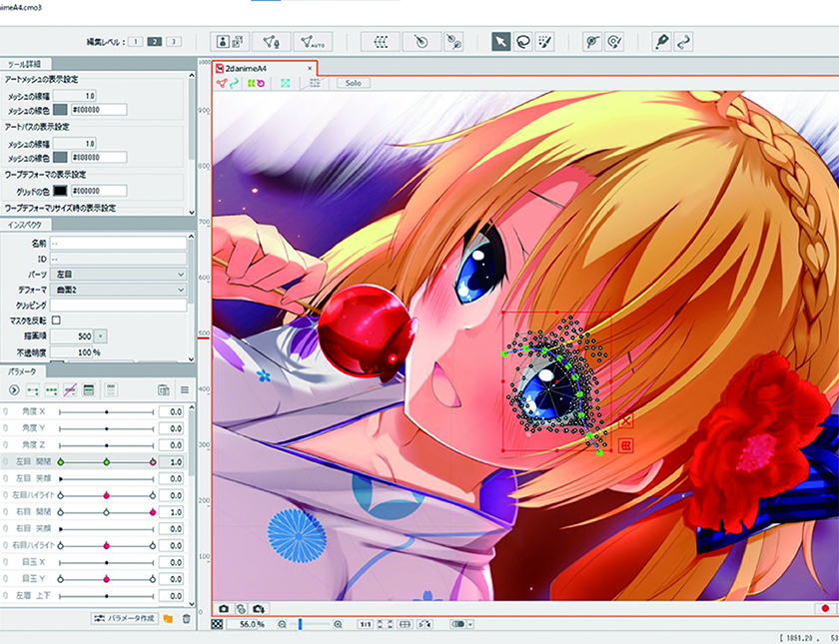Screen dimensions: 839x644
Task: Click the パラメータ作成 button
Action: coord(125,618)
